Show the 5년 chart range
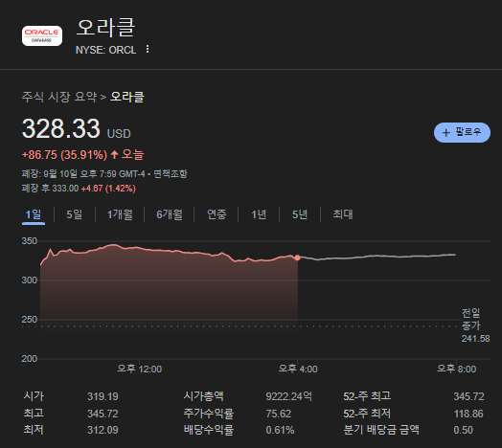Image resolution: width=502 pixels, height=448 pixels. pyautogui.click(x=300, y=214)
